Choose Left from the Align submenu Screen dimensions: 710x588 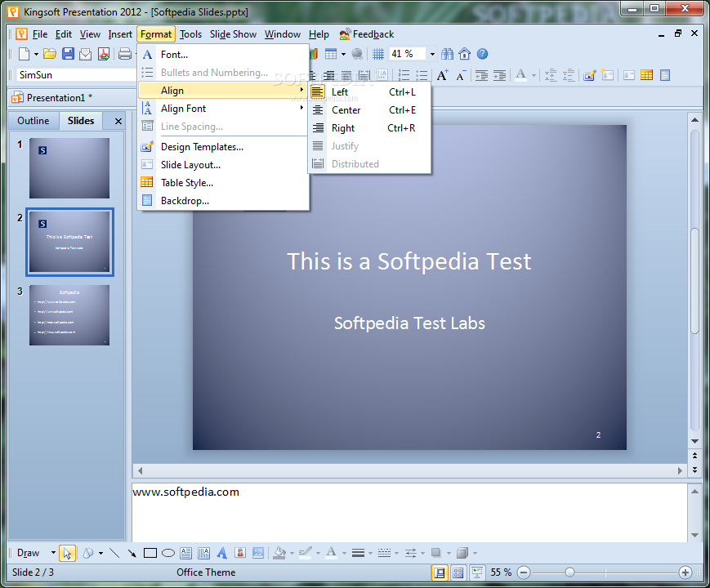point(369,92)
